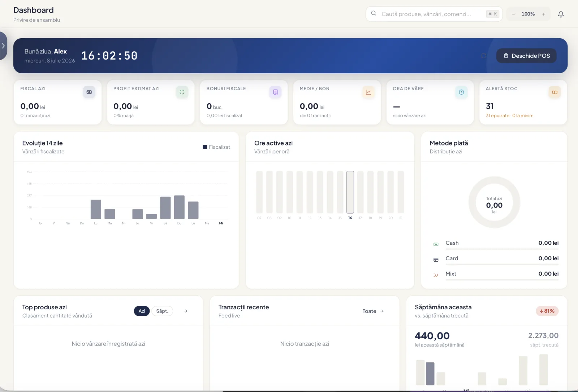Click the Dashboard page title
This screenshot has height=392, width=578.
33,10
